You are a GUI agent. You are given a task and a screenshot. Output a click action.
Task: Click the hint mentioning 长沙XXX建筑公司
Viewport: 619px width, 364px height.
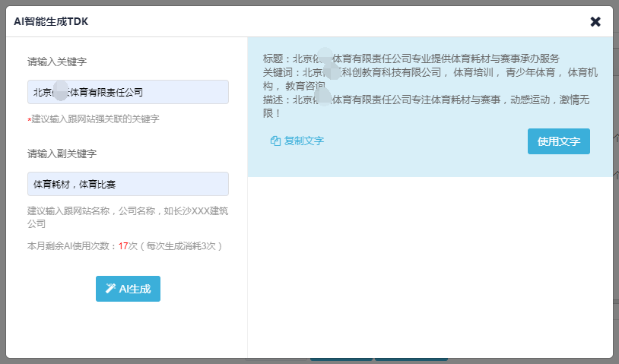point(128,217)
